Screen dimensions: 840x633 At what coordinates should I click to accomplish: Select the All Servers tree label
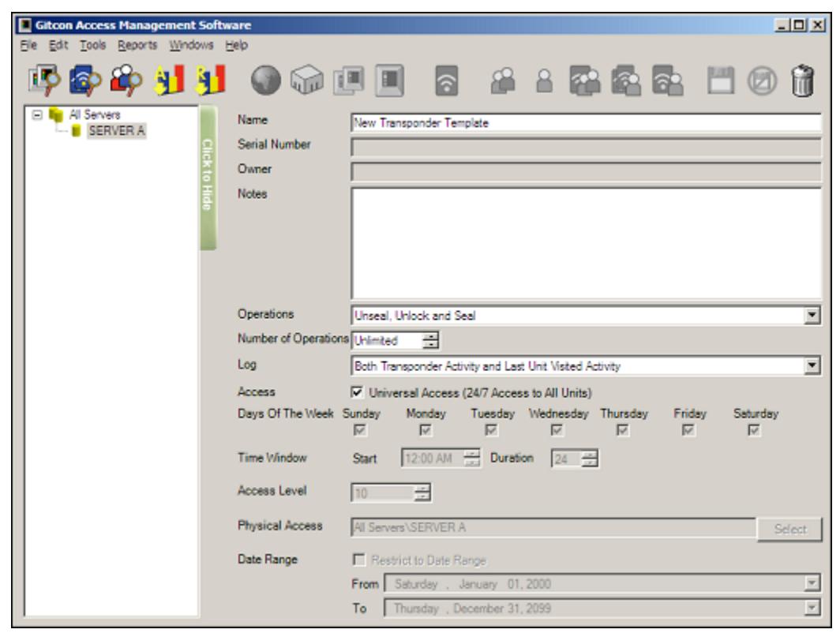(95, 114)
